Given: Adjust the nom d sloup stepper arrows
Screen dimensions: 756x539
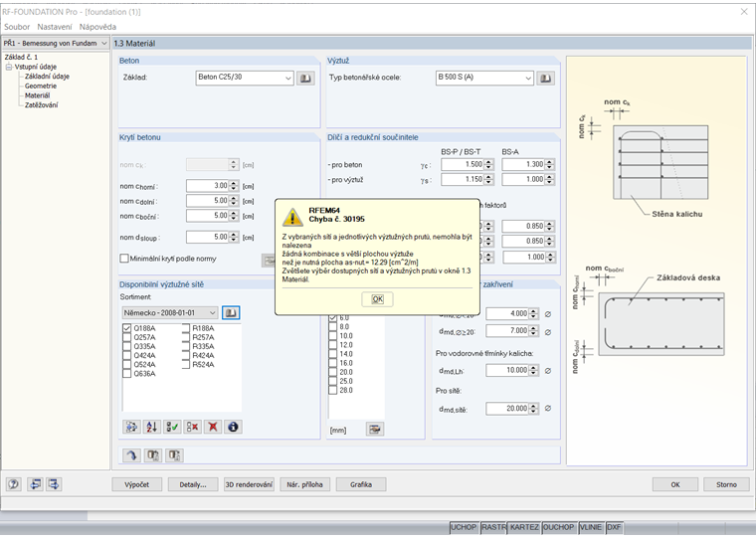Looking at the screenshot, I should 234,237.
